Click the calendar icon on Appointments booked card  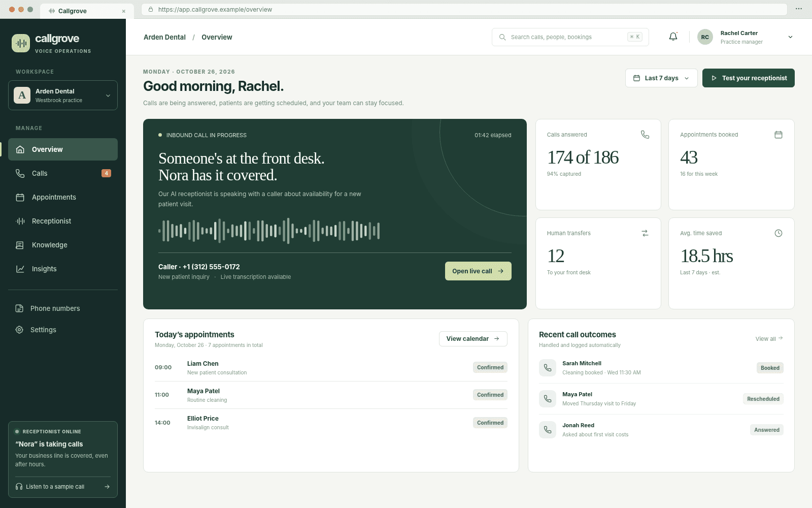click(x=779, y=135)
